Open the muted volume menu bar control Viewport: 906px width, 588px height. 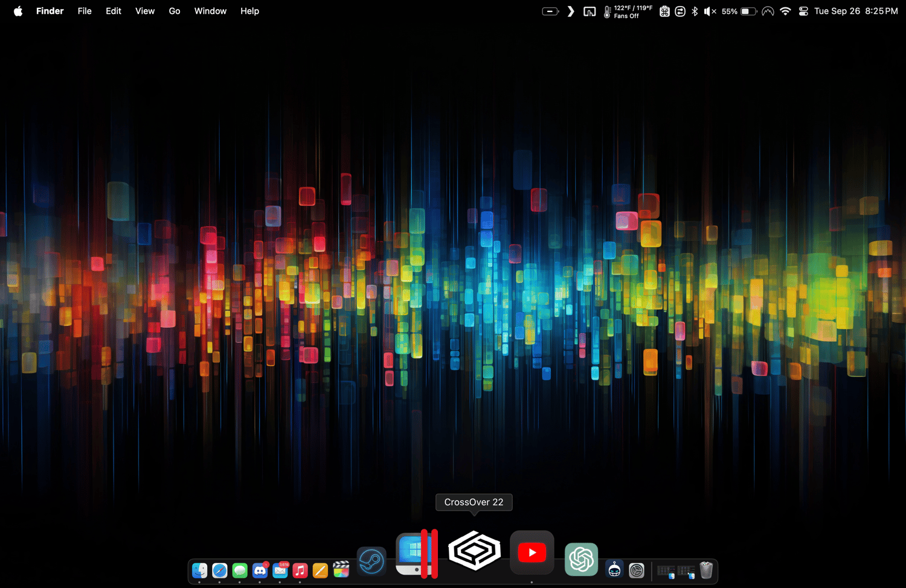pos(710,11)
